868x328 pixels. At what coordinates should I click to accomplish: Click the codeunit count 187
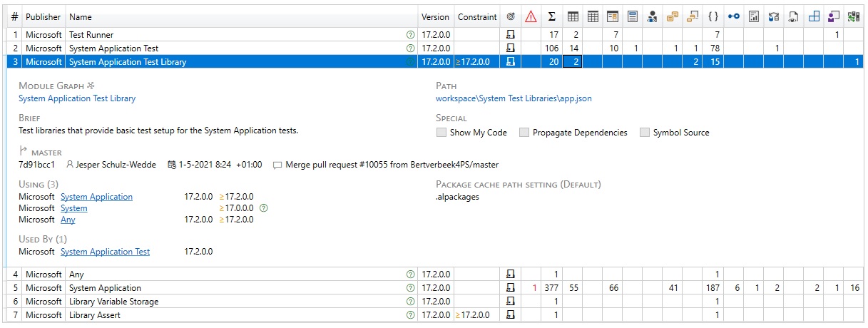click(x=713, y=288)
